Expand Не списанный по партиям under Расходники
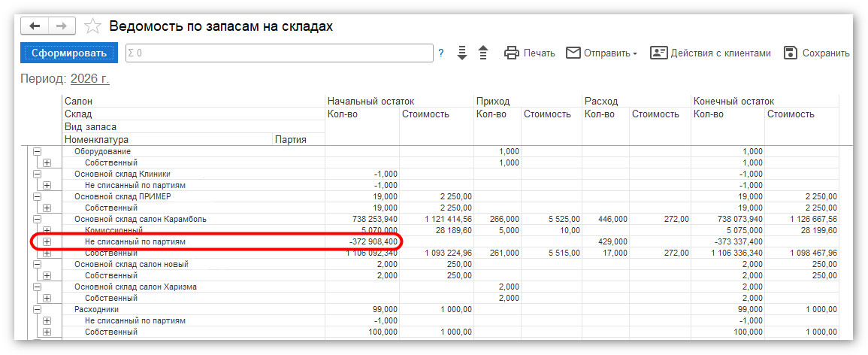The image size is (868, 355). click(x=47, y=320)
